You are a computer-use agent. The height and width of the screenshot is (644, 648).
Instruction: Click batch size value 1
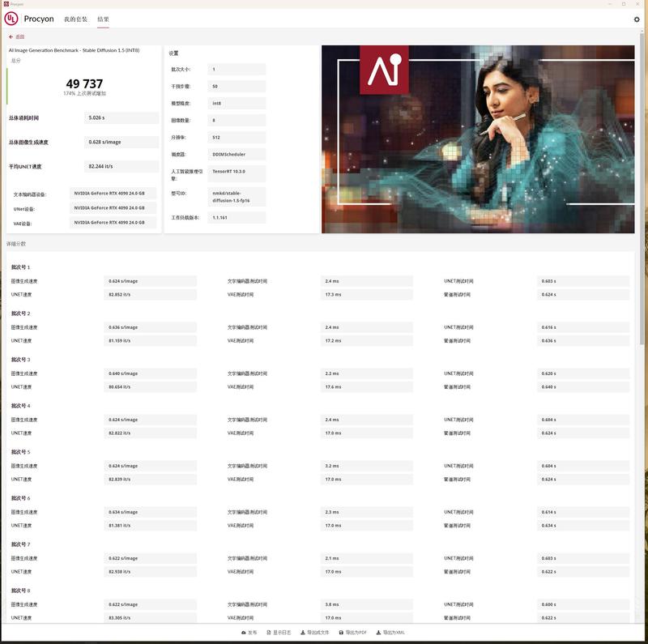pos(237,69)
